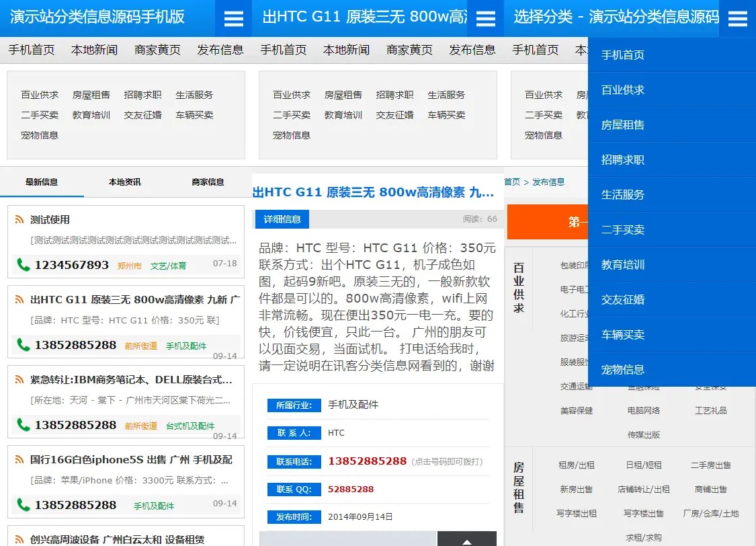Switch to 本地资讯 tab
The image size is (756, 546).
coord(125,182)
